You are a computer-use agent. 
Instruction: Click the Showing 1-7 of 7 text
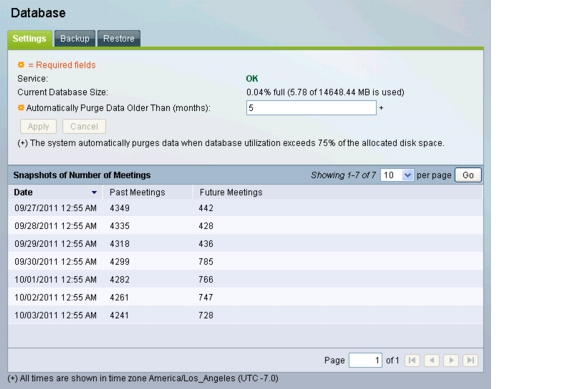[343, 175]
